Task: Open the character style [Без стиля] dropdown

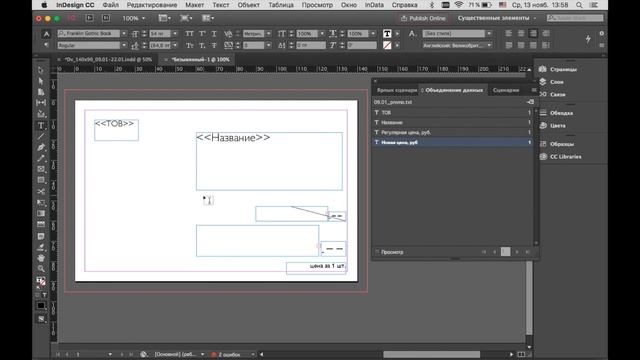Action: click(x=489, y=33)
